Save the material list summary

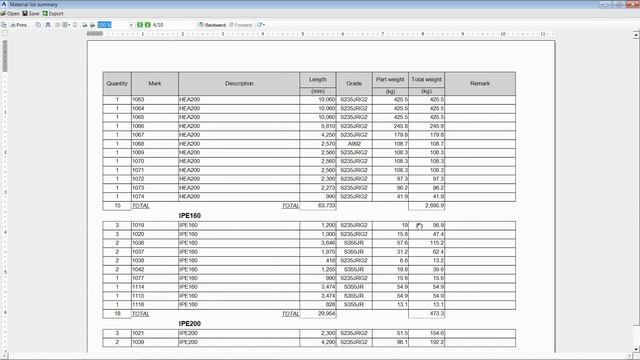(x=31, y=13)
